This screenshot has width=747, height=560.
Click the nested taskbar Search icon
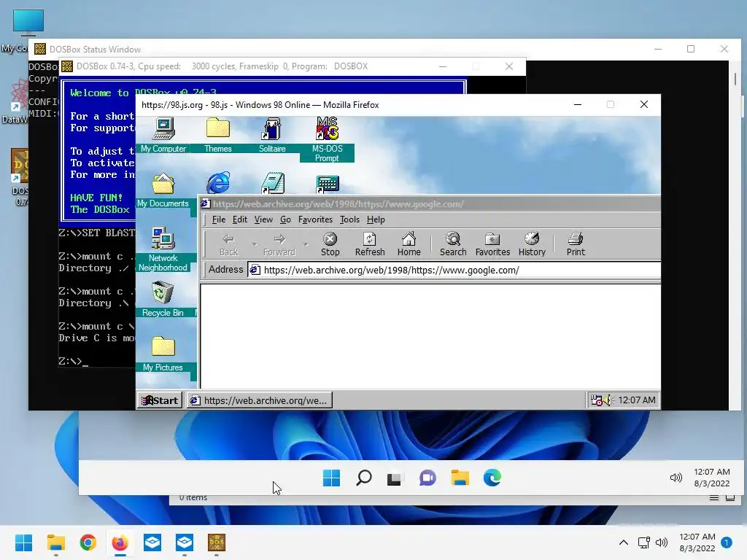coord(364,478)
